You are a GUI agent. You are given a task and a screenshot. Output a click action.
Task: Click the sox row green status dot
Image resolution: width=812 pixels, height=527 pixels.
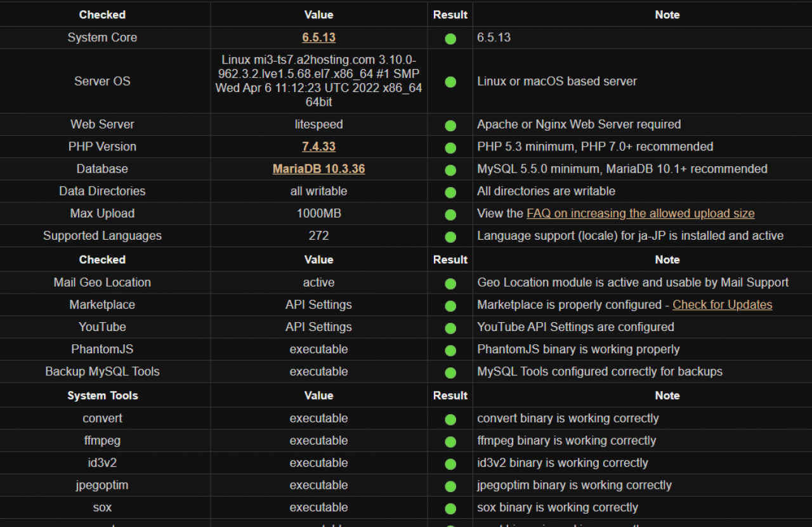click(x=450, y=508)
